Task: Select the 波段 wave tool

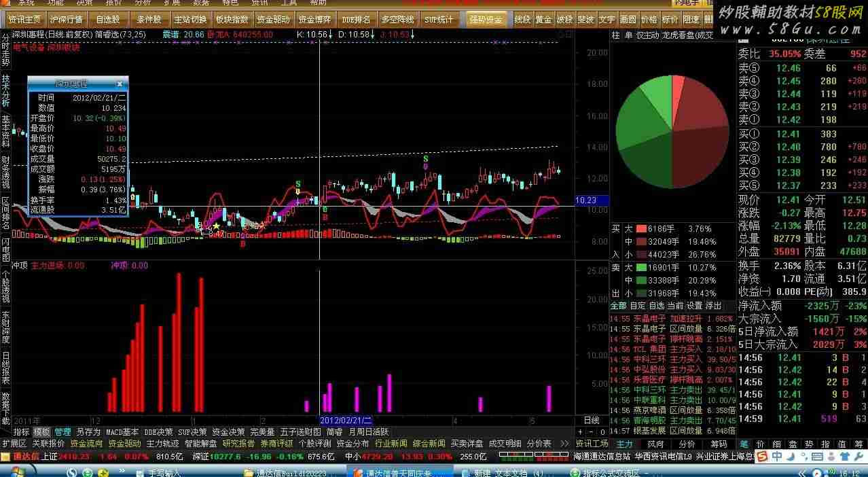Action: click(x=564, y=20)
